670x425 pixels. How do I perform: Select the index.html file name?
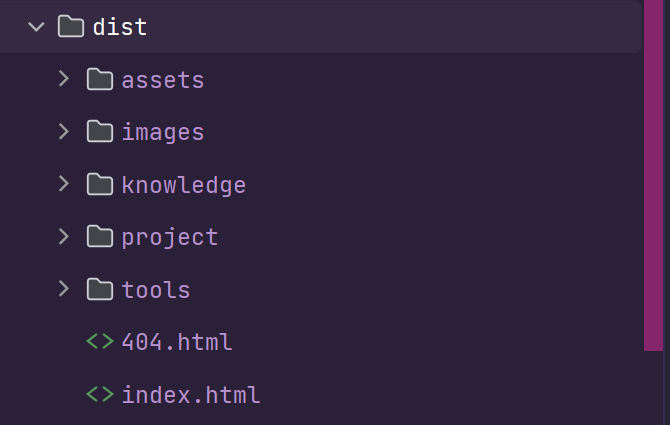pos(191,394)
